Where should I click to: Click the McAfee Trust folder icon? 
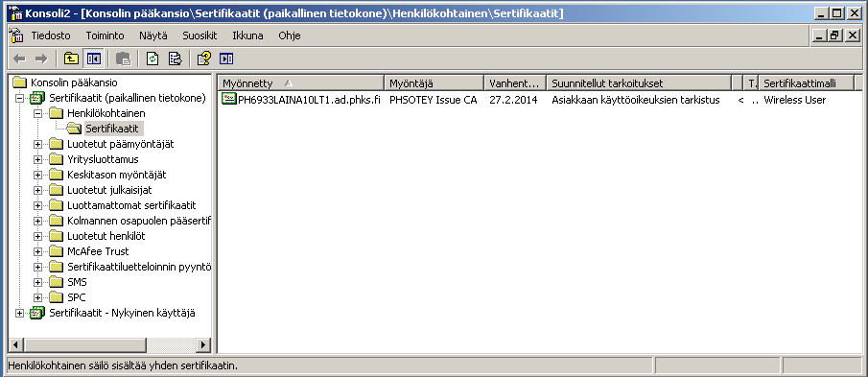pyautogui.click(x=56, y=251)
